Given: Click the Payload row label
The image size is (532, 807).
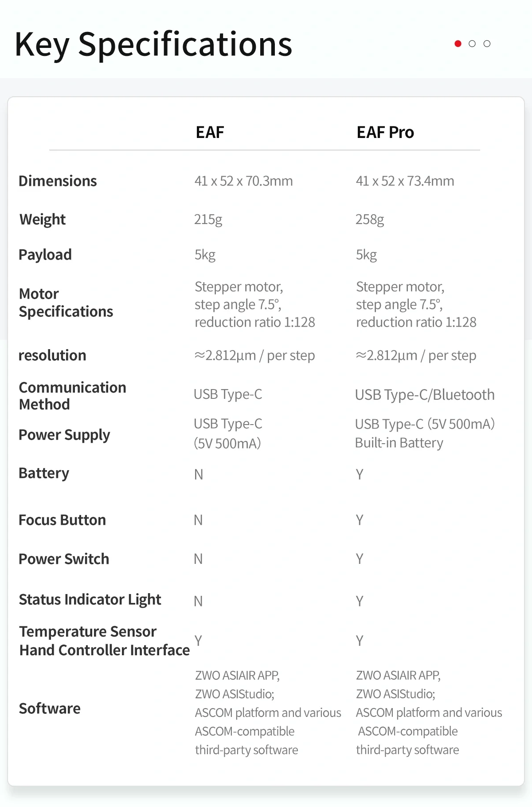Looking at the screenshot, I should click(x=45, y=255).
